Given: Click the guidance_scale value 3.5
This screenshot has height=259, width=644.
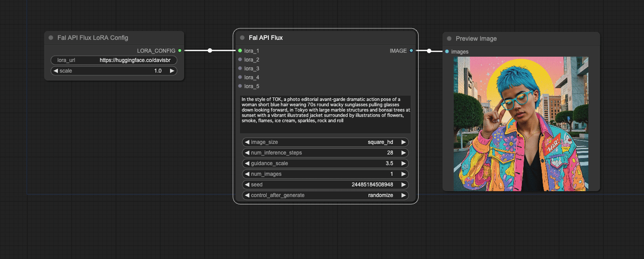Looking at the screenshot, I should 389,163.
